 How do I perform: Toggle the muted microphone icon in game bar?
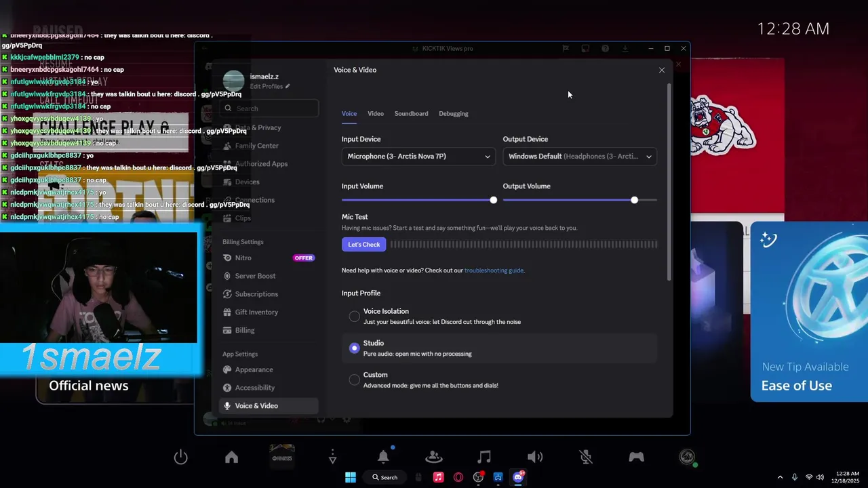coord(586,457)
